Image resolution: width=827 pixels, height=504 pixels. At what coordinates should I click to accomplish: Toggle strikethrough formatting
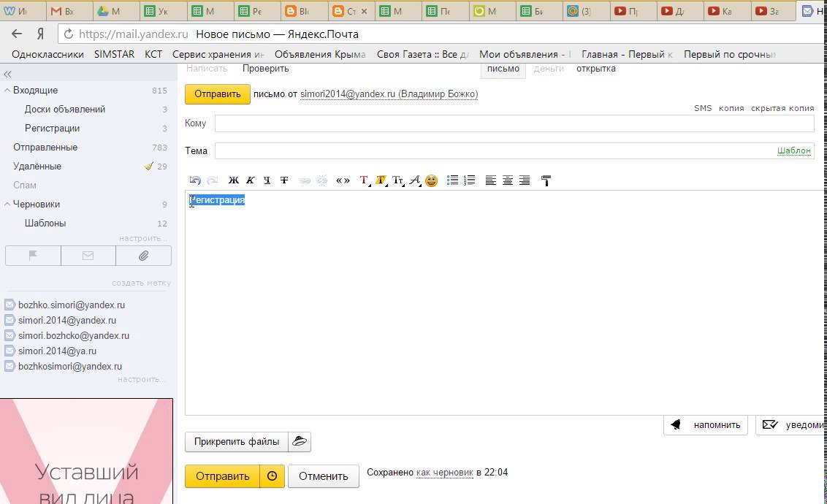tap(284, 180)
